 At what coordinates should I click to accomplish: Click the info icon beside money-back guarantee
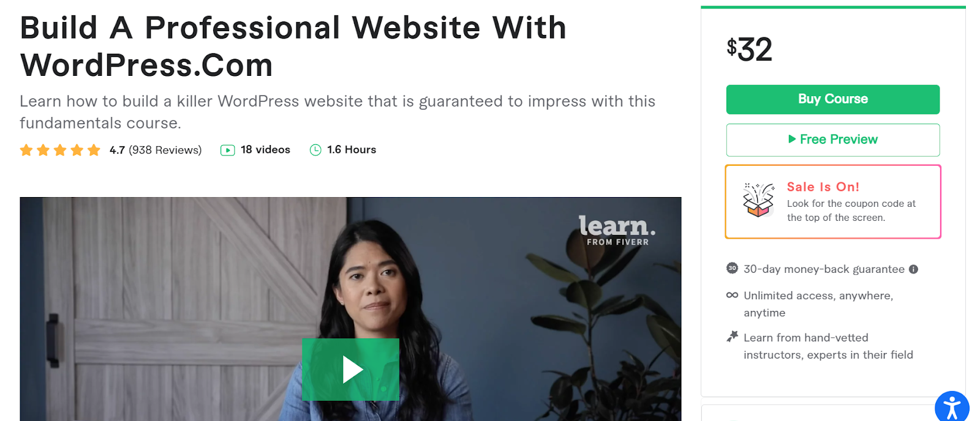(x=913, y=269)
